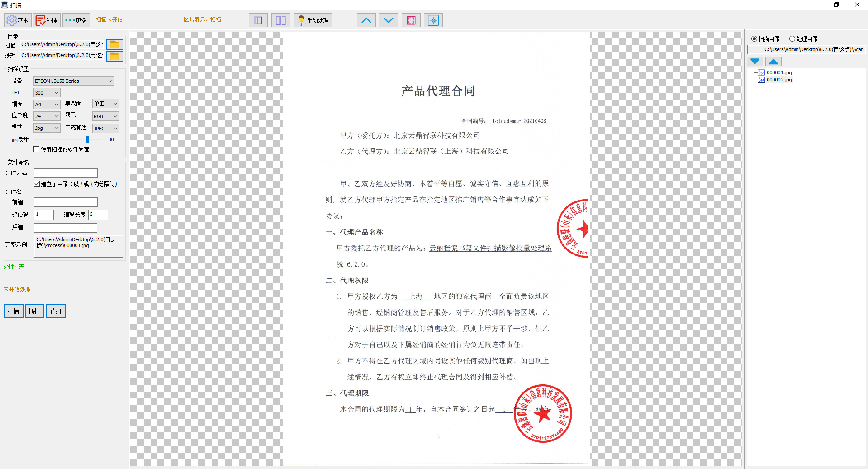Enable 使用扫描仪软件界面 checkbox
This screenshot has height=469, width=868.
click(37, 149)
